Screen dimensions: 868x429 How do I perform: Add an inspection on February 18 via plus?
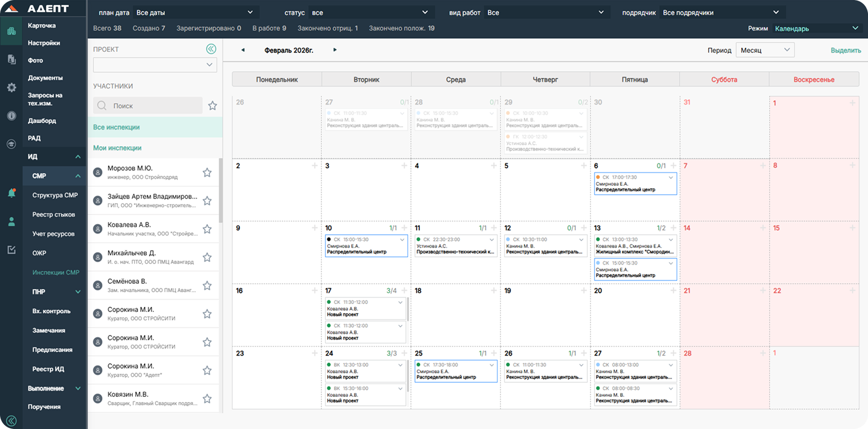tap(494, 291)
